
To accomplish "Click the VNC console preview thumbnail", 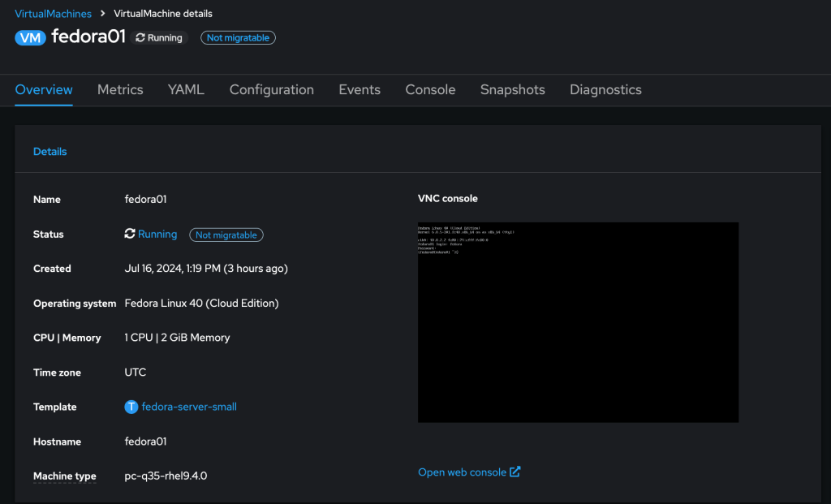I will point(578,322).
